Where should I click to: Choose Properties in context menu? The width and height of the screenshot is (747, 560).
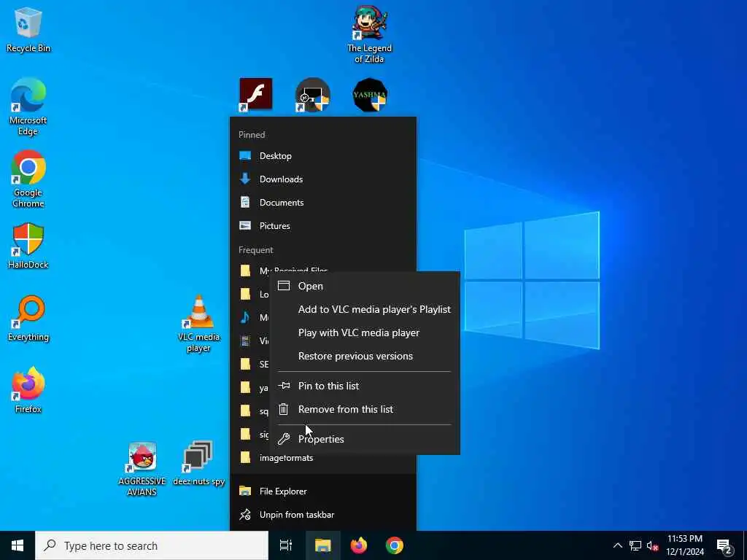click(x=365, y=439)
